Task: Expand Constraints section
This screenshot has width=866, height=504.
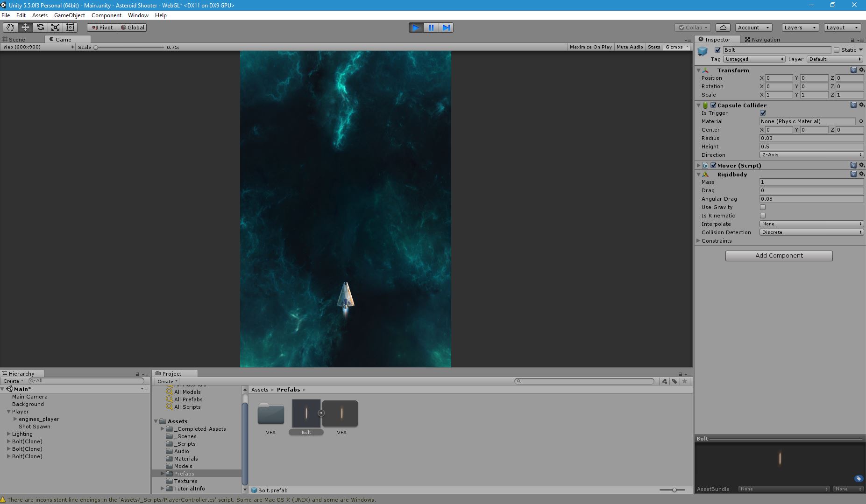Action: 698,241
